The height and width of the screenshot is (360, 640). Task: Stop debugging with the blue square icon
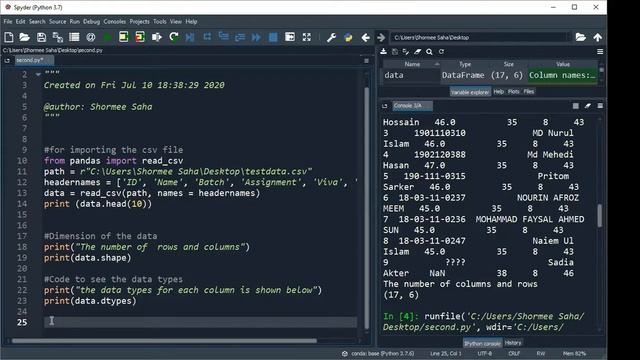pyautogui.click(x=273, y=38)
